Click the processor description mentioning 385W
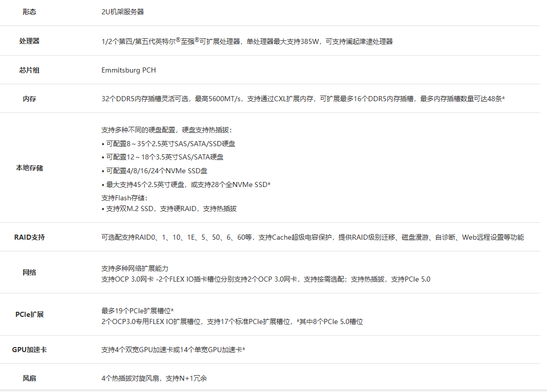This screenshot has height=392, width=547. pos(247,41)
